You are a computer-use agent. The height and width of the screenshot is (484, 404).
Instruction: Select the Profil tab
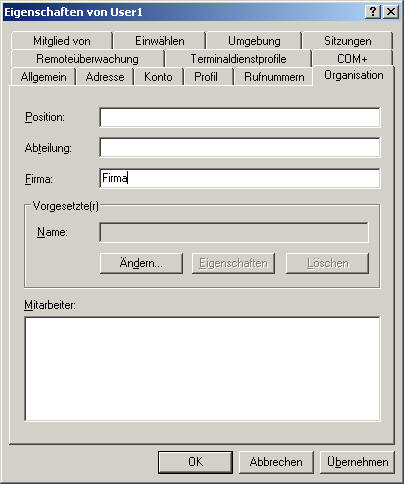(206, 77)
